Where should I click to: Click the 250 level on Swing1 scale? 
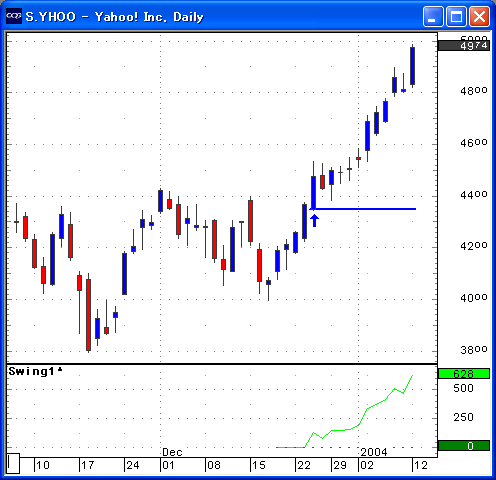point(463,417)
